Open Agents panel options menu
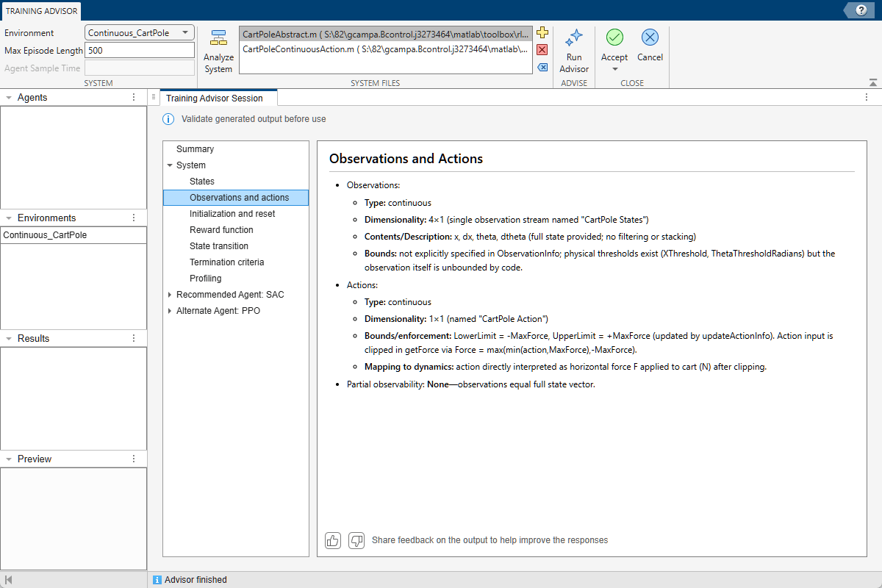This screenshot has height=588, width=882. [x=134, y=97]
